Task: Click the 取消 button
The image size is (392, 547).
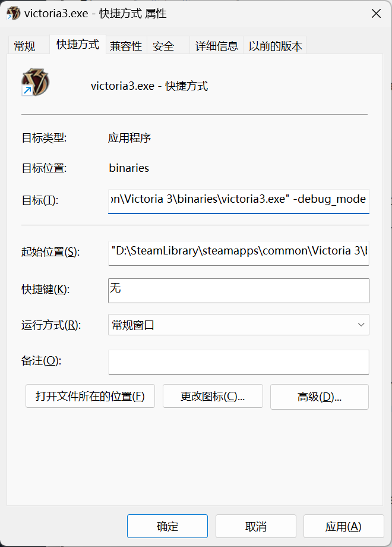Action: coord(256,526)
